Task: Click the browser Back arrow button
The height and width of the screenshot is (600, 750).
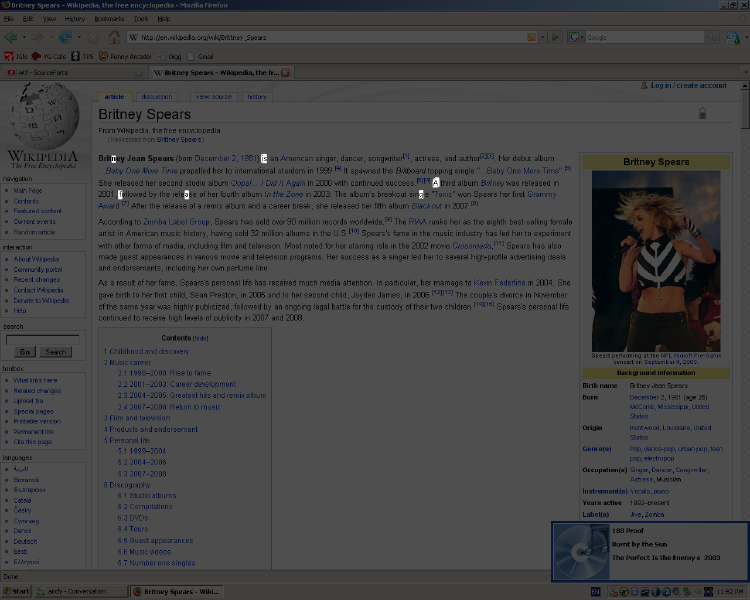Action: tap(12, 38)
